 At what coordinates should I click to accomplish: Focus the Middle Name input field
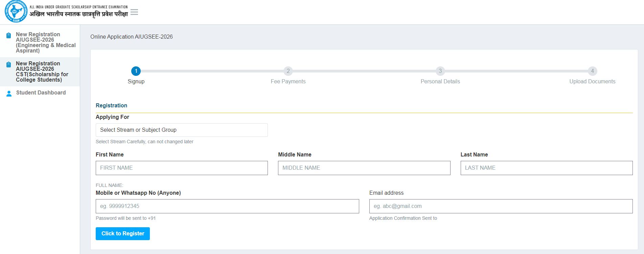pyautogui.click(x=364, y=168)
